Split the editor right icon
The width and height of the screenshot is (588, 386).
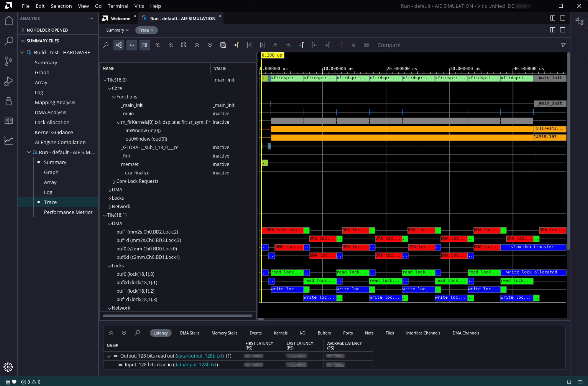tap(553, 18)
